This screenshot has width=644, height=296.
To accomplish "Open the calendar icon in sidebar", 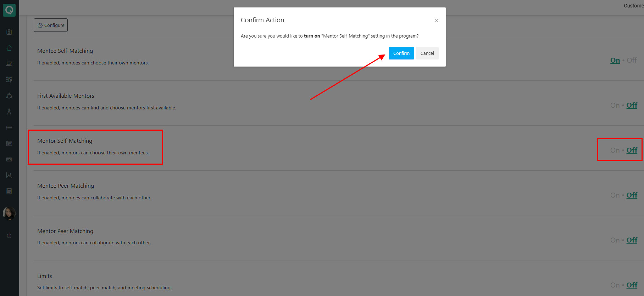I will tap(9, 143).
